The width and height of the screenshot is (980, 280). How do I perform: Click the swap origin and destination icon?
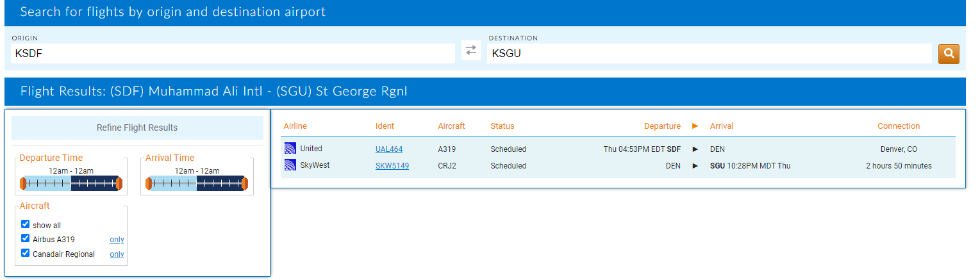(x=471, y=51)
